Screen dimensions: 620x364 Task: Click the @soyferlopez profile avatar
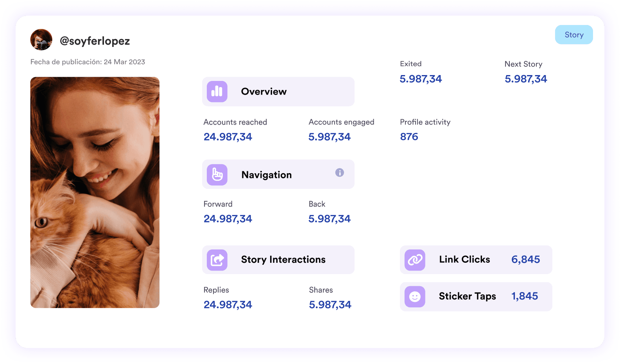click(x=41, y=39)
